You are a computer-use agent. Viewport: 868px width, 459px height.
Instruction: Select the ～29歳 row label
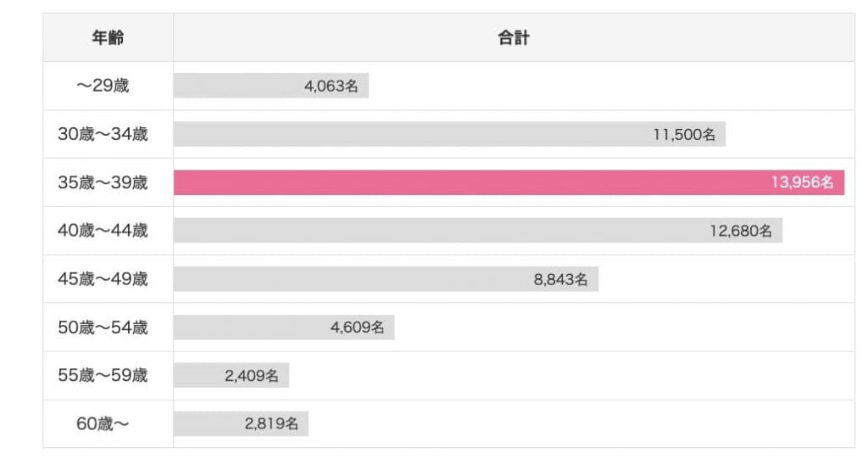coord(103,86)
